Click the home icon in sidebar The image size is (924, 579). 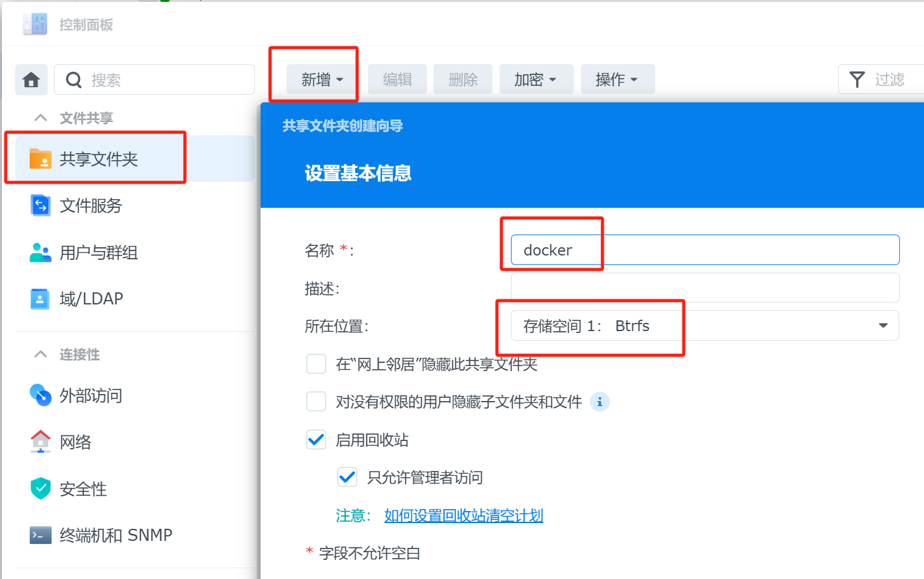[x=31, y=79]
